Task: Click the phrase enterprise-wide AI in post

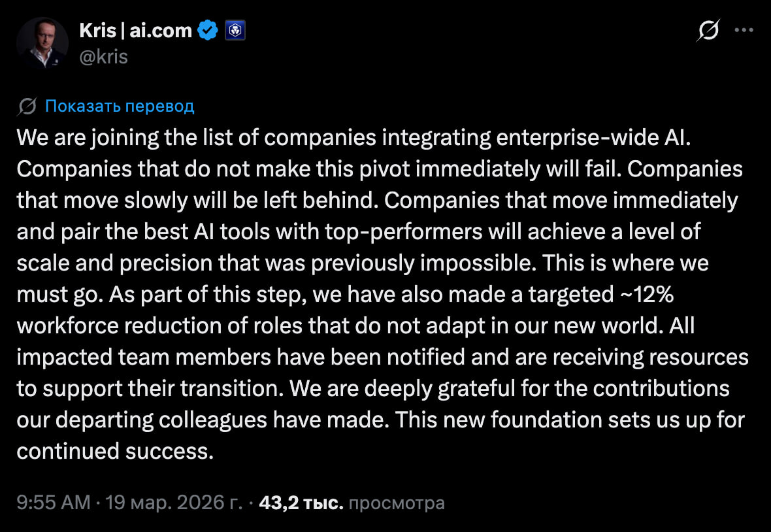Action: coord(593,138)
